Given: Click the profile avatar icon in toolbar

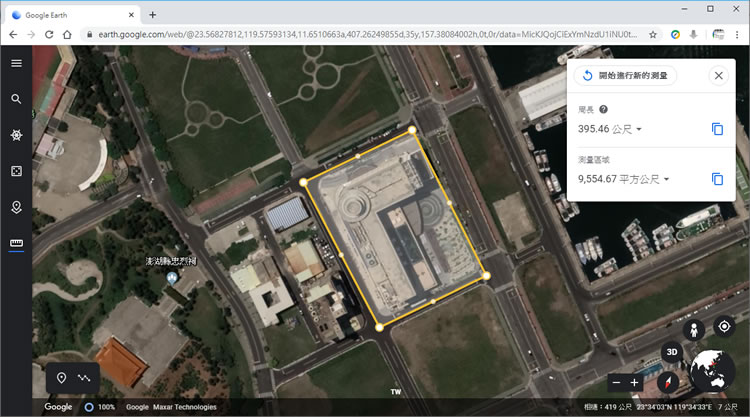Looking at the screenshot, I should click(718, 34).
